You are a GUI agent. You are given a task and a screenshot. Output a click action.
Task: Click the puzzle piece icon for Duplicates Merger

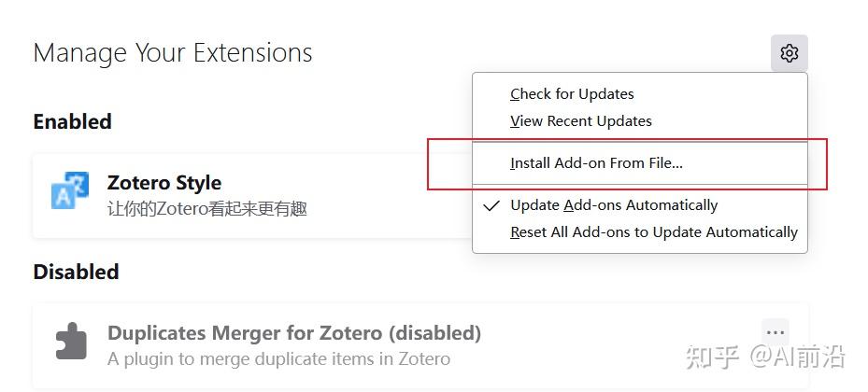70,343
